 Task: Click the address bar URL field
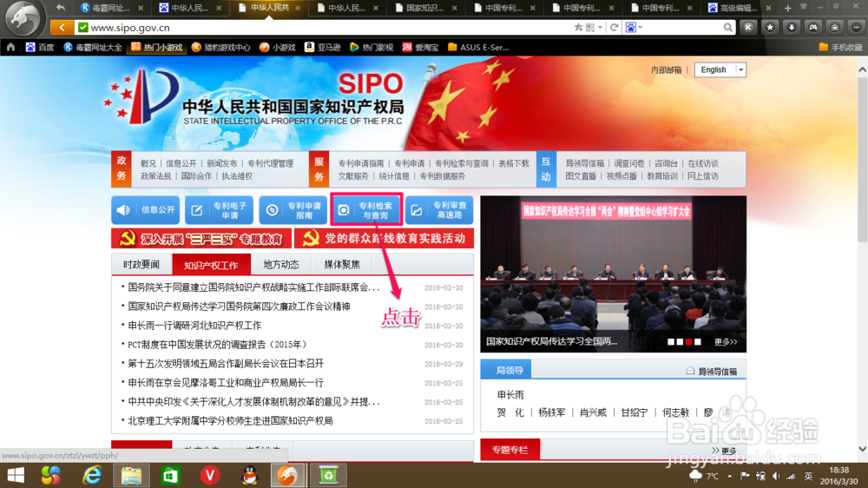pyautogui.click(x=326, y=27)
